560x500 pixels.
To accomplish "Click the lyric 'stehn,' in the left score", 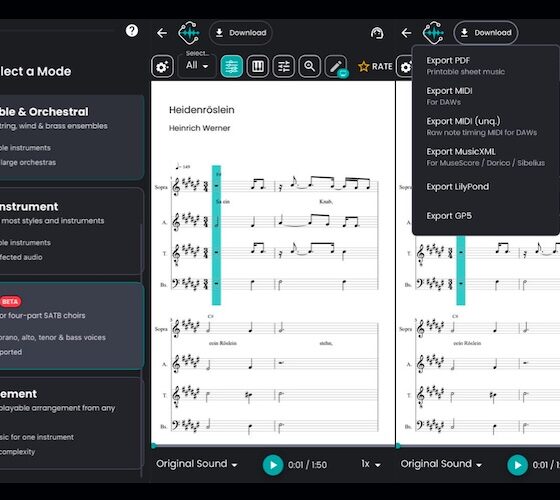I will tap(326, 343).
